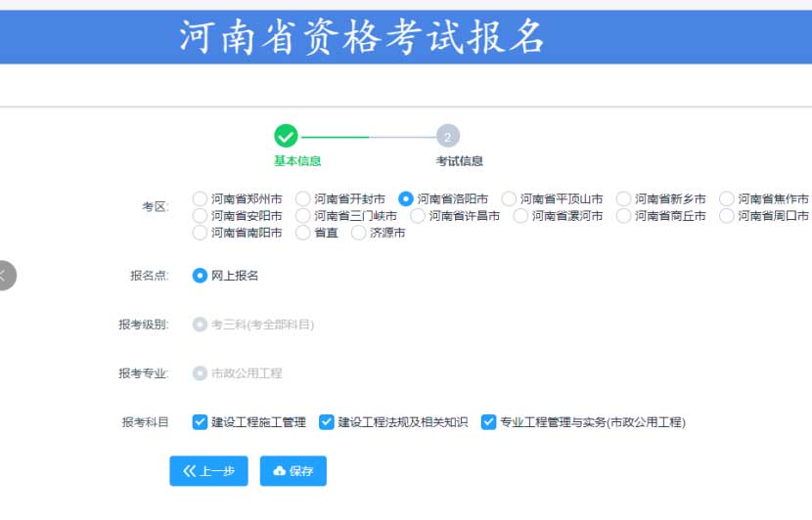Select 网上报名 registration point
Screen dimensions: 812x520
(201, 276)
